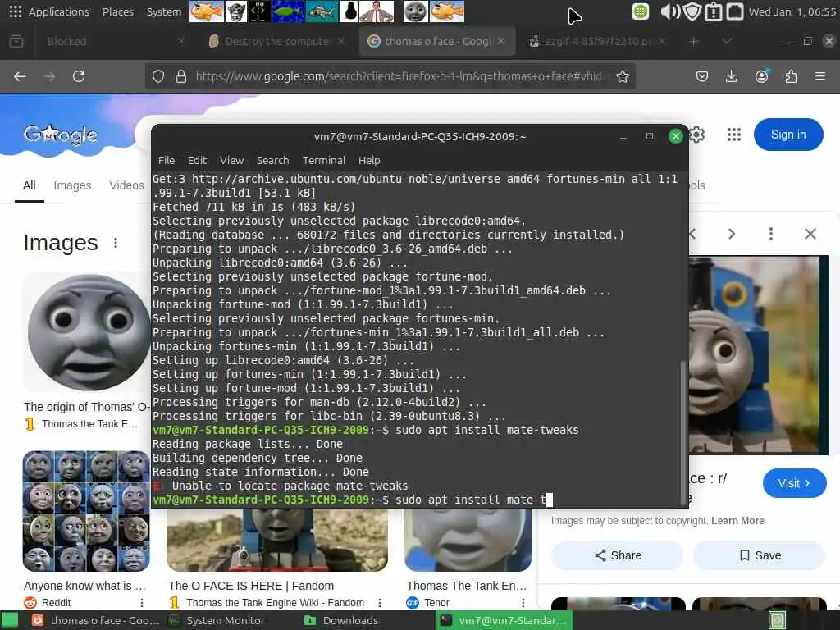Open options for the Fandom wiki result
This screenshot has height=630, width=840.
(380, 603)
